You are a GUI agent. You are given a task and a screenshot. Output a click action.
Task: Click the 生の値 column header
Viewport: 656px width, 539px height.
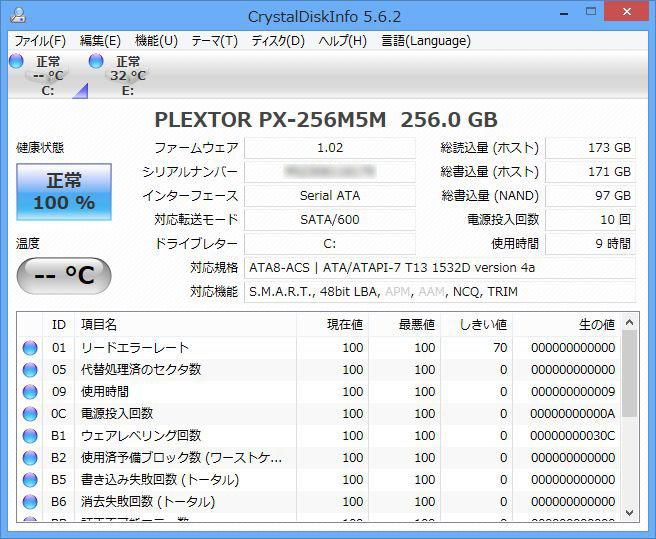tap(566, 324)
